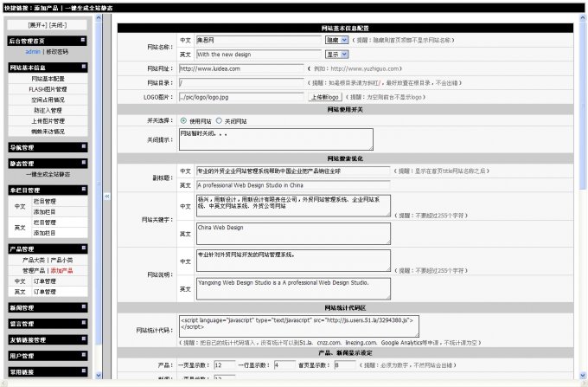
Task: Open 蜘蛛来访情况 in the sidebar
Action: click(48, 131)
